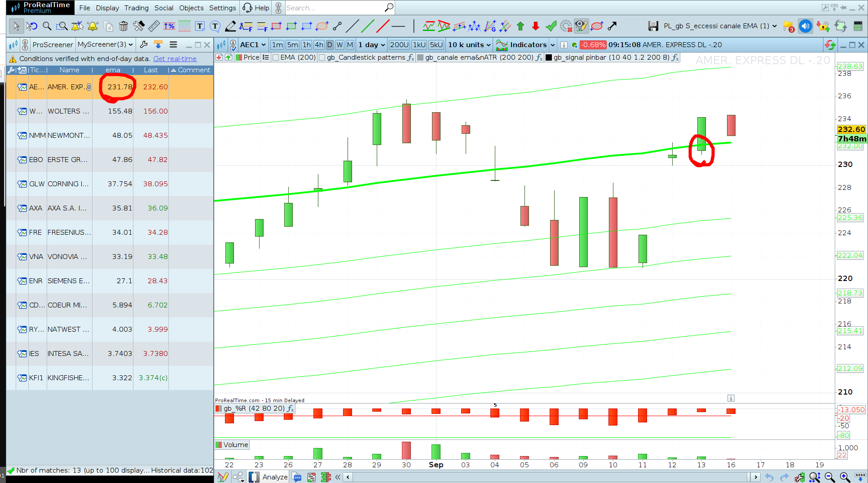Select the red rectangle drawing tool
868x483 pixels.
point(276,26)
